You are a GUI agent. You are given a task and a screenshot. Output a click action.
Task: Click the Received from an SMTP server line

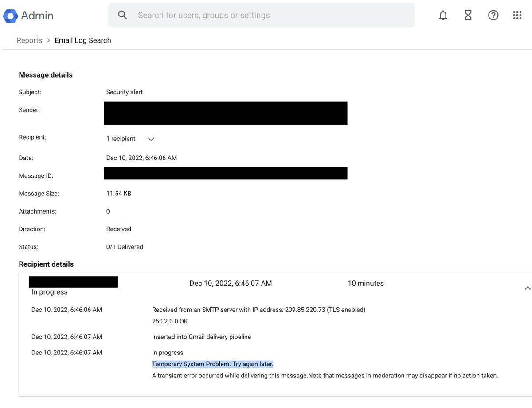point(259,310)
